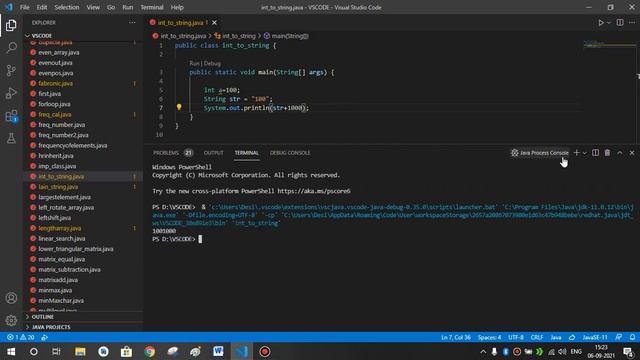Open Run and Debug view
This screenshot has width=640, height=360.
click(x=11, y=93)
